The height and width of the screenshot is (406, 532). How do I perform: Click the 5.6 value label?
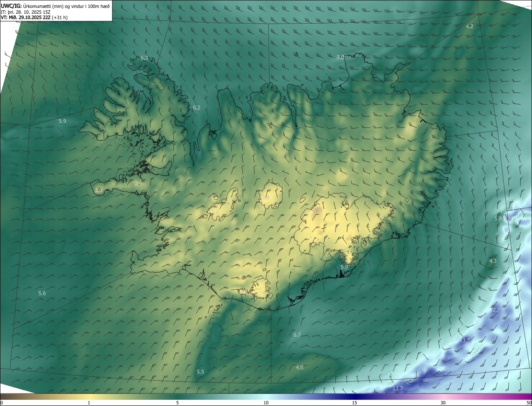coord(42,293)
